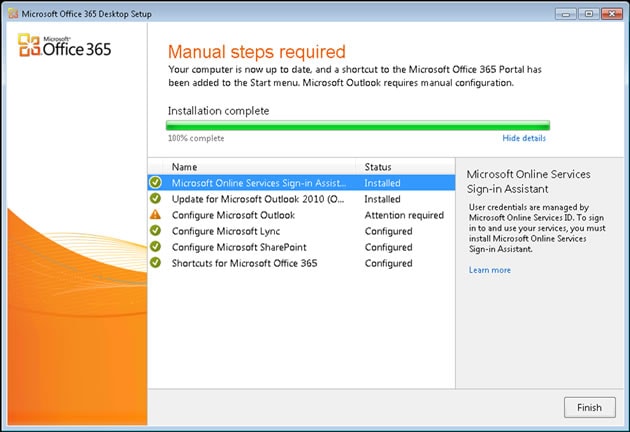Image resolution: width=630 pixels, height=432 pixels.
Task: Click the Manual steps required heading
Action: 257,52
